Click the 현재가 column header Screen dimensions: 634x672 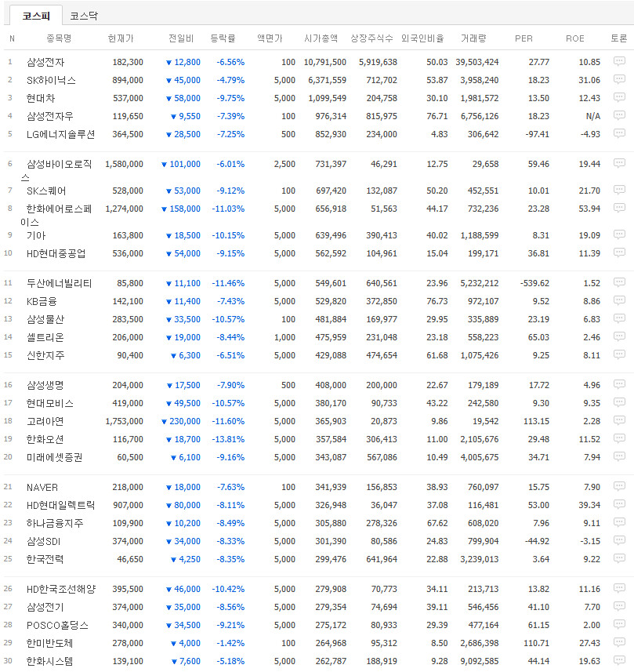(x=121, y=38)
